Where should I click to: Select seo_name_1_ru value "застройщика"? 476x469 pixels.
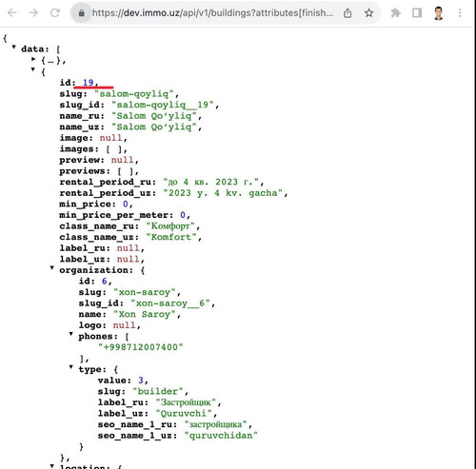[216, 424]
